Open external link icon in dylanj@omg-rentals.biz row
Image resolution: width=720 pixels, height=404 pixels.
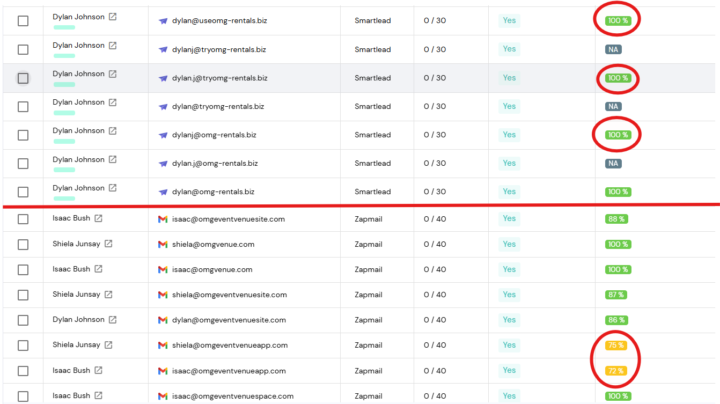tap(112, 131)
